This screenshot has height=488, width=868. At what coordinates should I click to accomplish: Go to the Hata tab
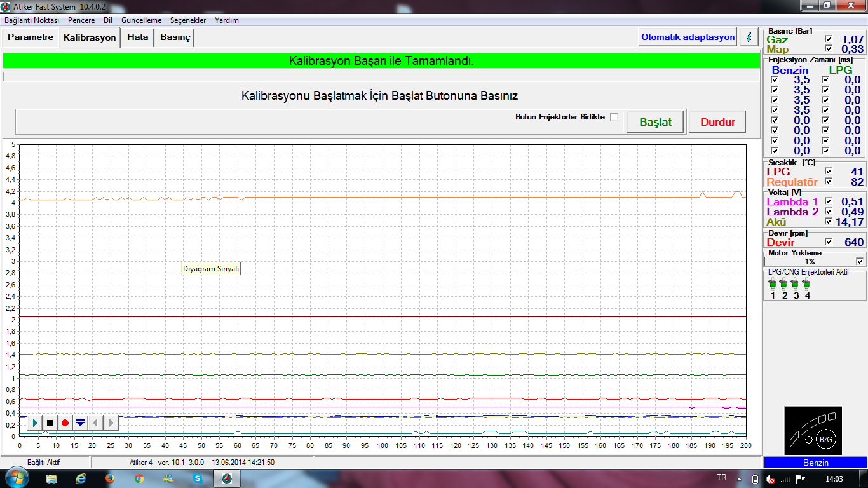[137, 37]
